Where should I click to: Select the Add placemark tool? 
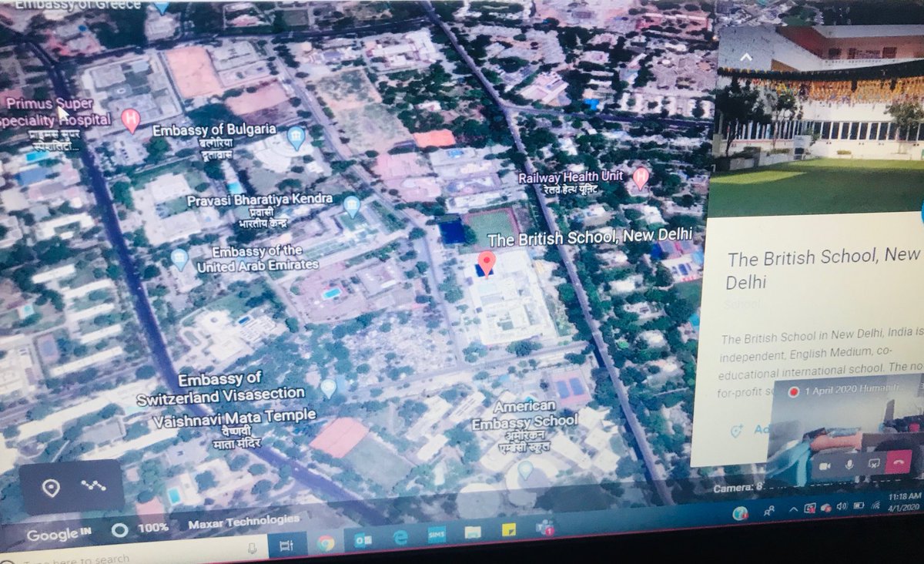(x=52, y=487)
